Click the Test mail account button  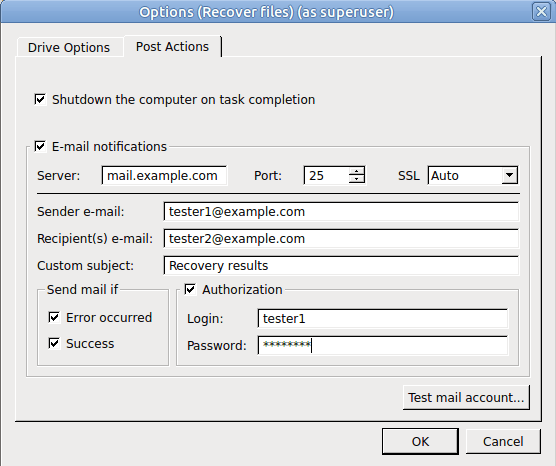pos(466,398)
